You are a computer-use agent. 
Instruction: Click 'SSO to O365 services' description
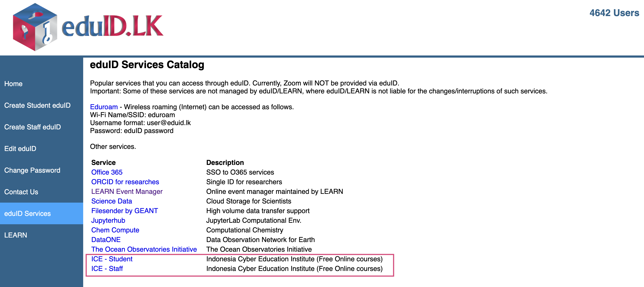click(240, 172)
